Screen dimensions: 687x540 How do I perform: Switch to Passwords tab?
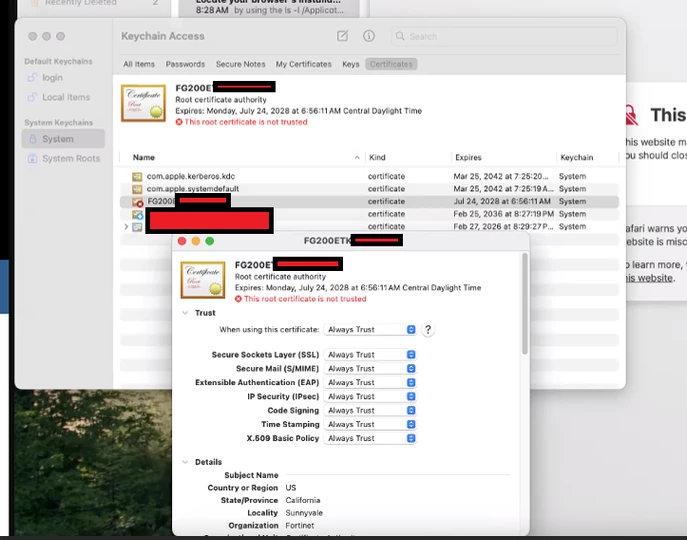click(185, 64)
